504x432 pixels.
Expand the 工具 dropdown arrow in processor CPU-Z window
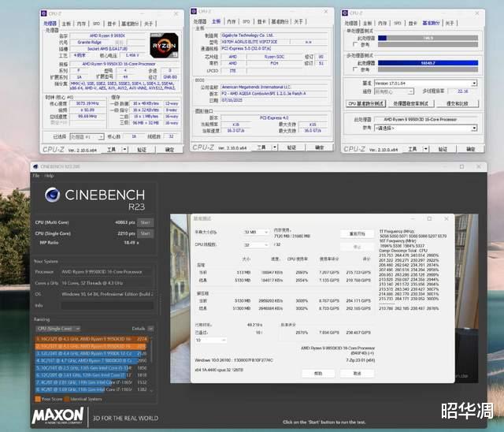(x=124, y=150)
